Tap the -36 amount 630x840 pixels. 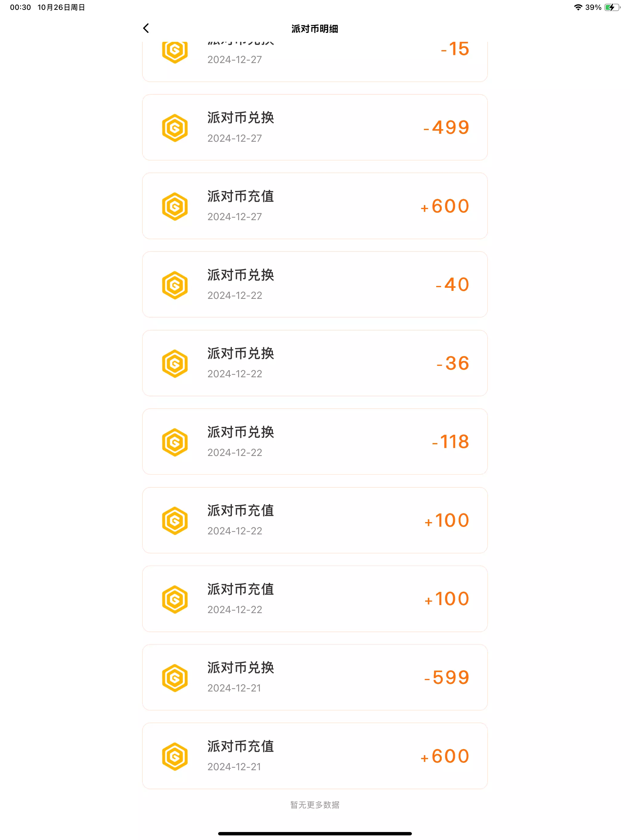[453, 363]
